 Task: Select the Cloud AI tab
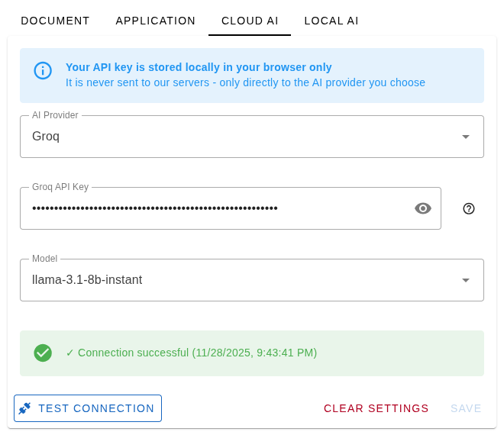(250, 21)
